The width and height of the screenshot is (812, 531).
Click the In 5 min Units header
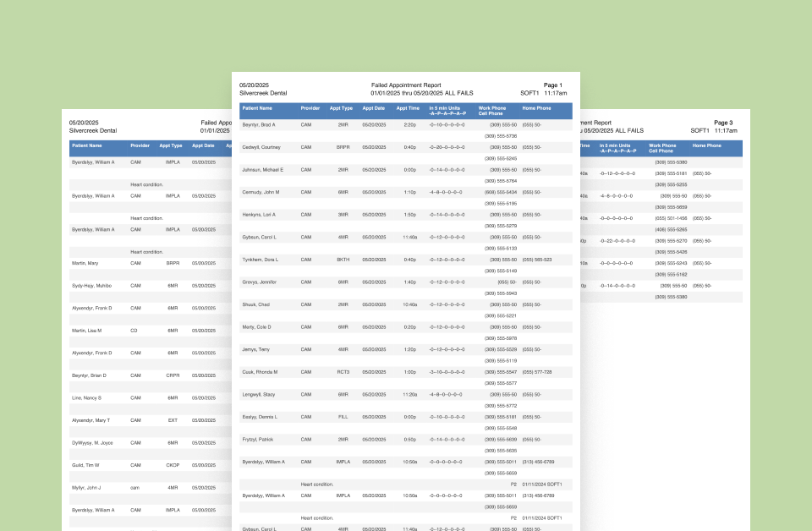(x=443, y=108)
